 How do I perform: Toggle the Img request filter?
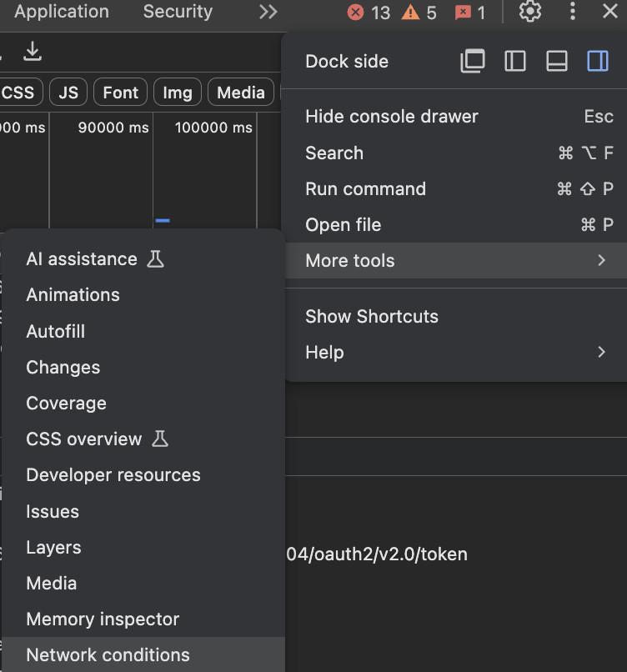(177, 93)
